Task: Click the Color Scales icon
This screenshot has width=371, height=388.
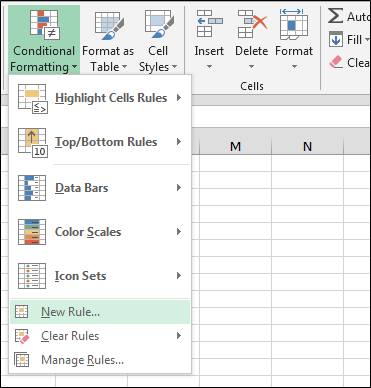Action: pyautogui.click(x=32, y=232)
